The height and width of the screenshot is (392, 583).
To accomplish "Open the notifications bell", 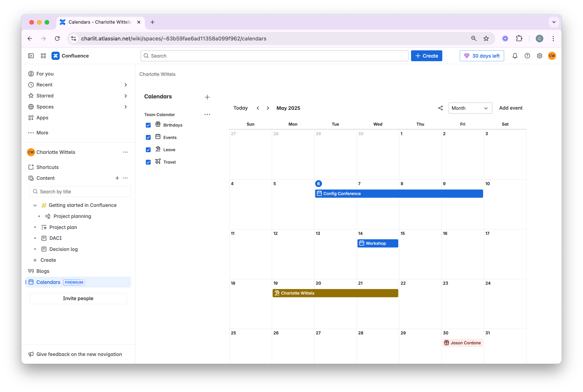I will tap(515, 56).
